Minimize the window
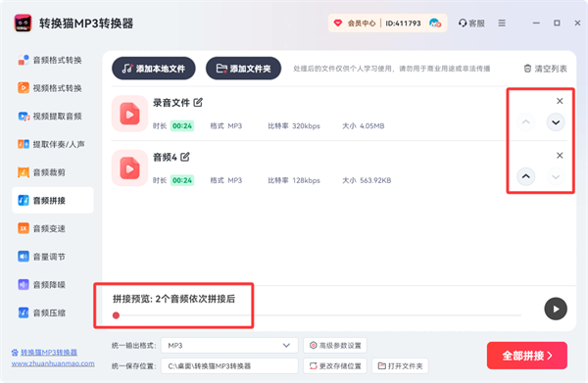 click(x=536, y=24)
